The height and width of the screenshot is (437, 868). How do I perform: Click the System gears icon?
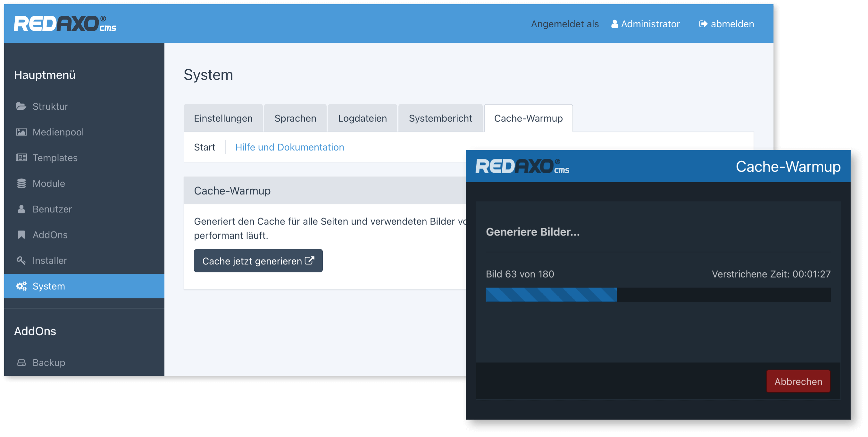(21, 286)
